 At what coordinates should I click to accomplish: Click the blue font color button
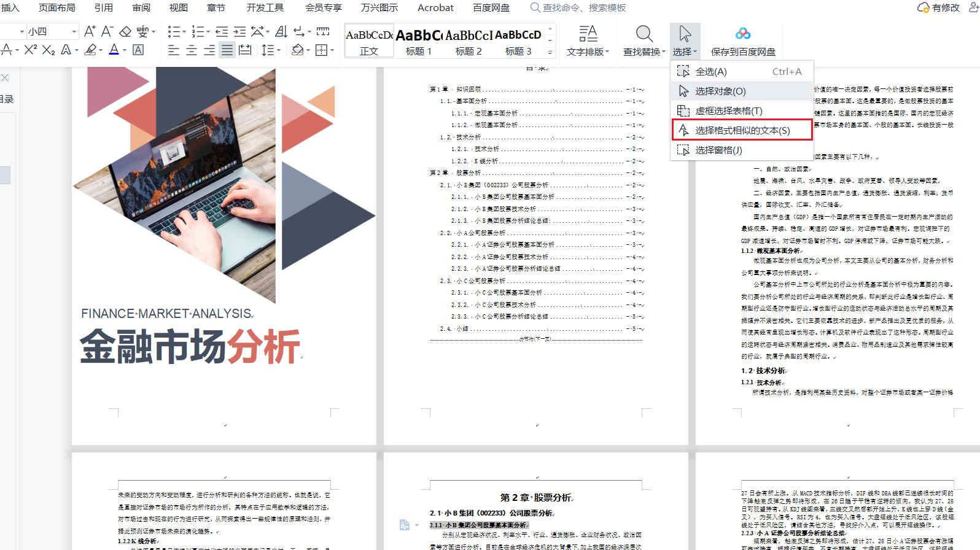tap(114, 50)
